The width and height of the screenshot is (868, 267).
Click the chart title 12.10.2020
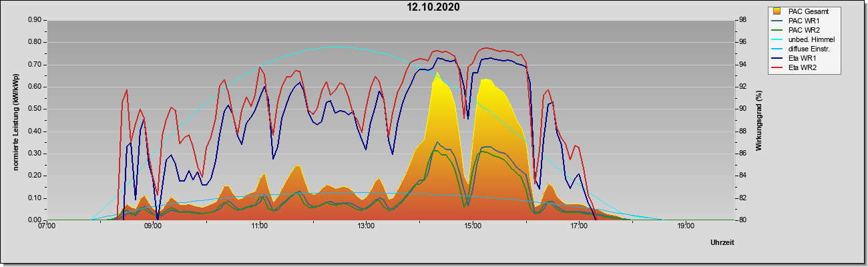(434, 7)
